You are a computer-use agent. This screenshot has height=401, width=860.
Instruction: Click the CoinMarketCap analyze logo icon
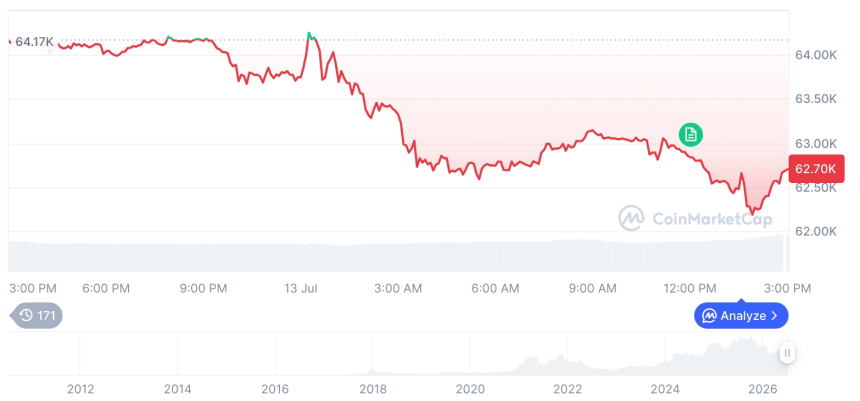pyautogui.click(x=710, y=316)
